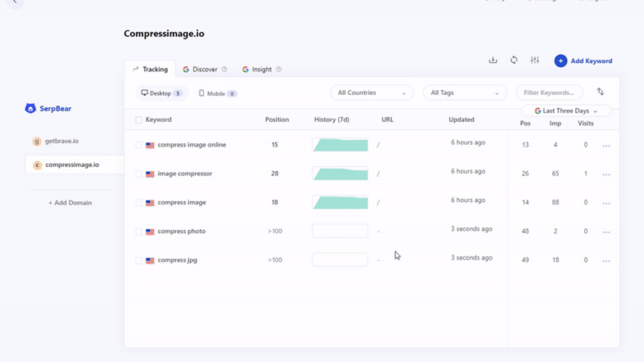
Task: Click history chart for compress image online
Action: coord(340,145)
